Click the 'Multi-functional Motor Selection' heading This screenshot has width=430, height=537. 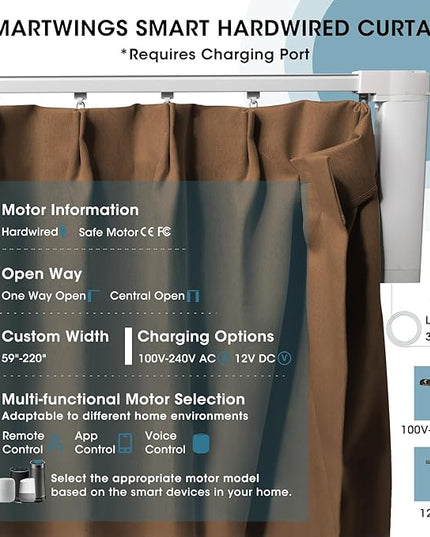[x=123, y=399]
